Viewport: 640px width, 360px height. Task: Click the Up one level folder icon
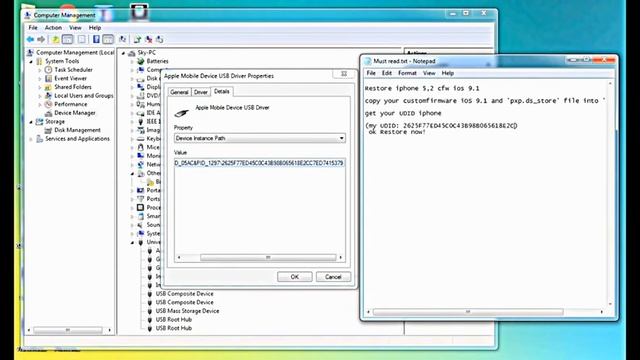pos(55,39)
